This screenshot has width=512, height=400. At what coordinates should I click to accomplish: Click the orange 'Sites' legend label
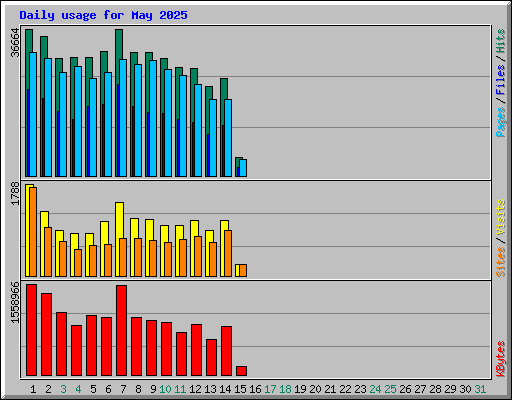coord(501,262)
